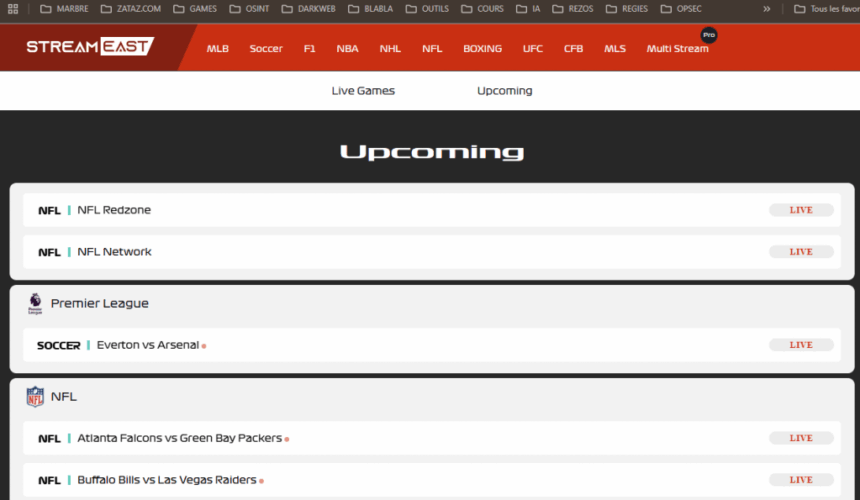This screenshot has height=500, width=860.
Task: Open the MLS navigation item
Action: (615, 48)
